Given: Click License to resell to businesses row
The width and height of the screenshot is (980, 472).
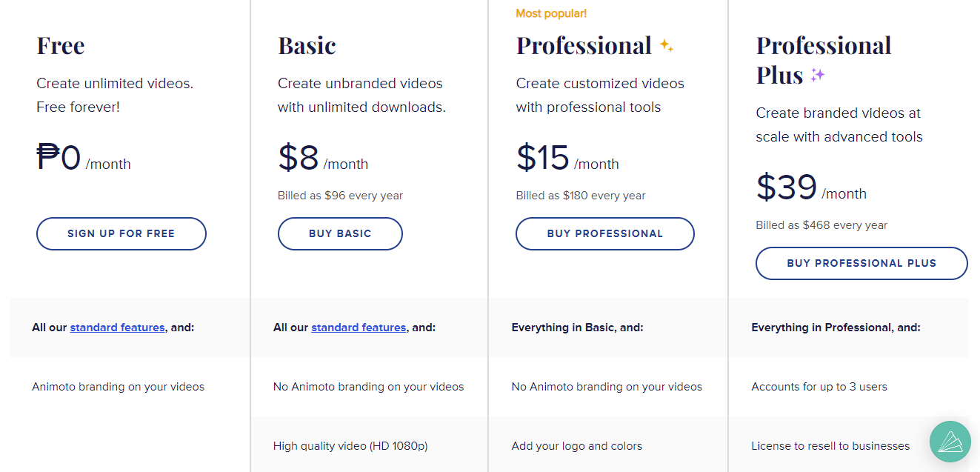Looking at the screenshot, I should point(848,446).
